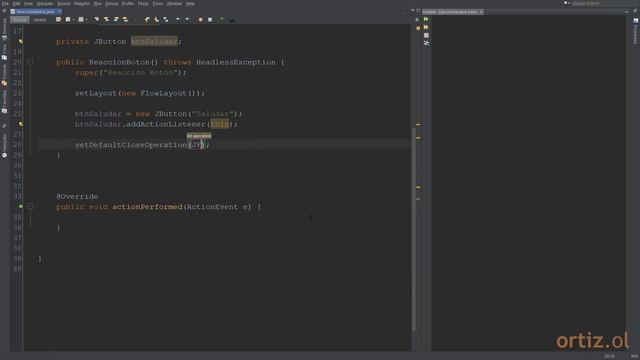Open the Help menu

[x=190, y=4]
